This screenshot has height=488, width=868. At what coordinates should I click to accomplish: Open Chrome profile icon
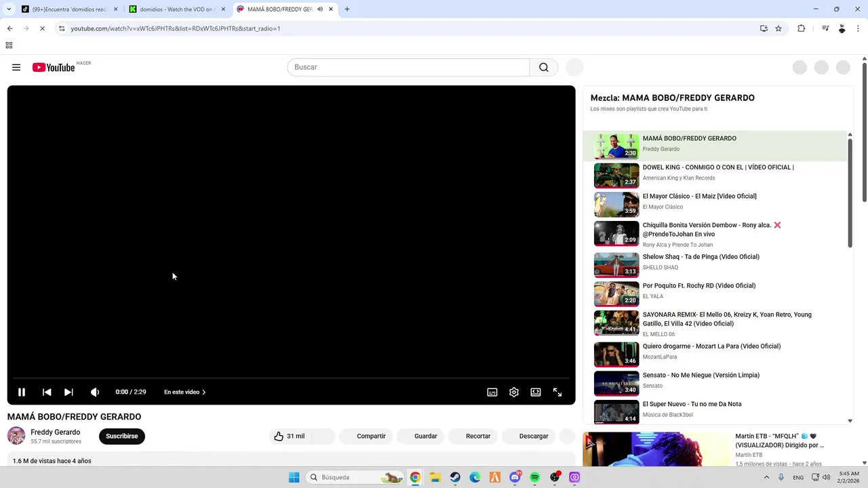pyautogui.click(x=842, y=28)
